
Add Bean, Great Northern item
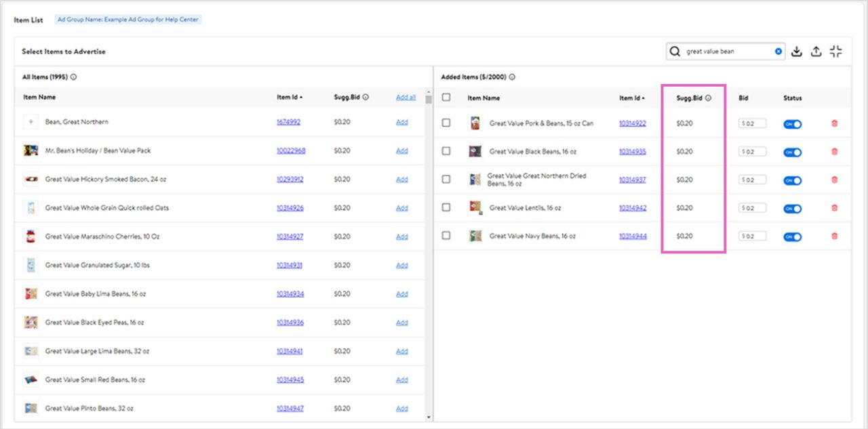tap(402, 122)
